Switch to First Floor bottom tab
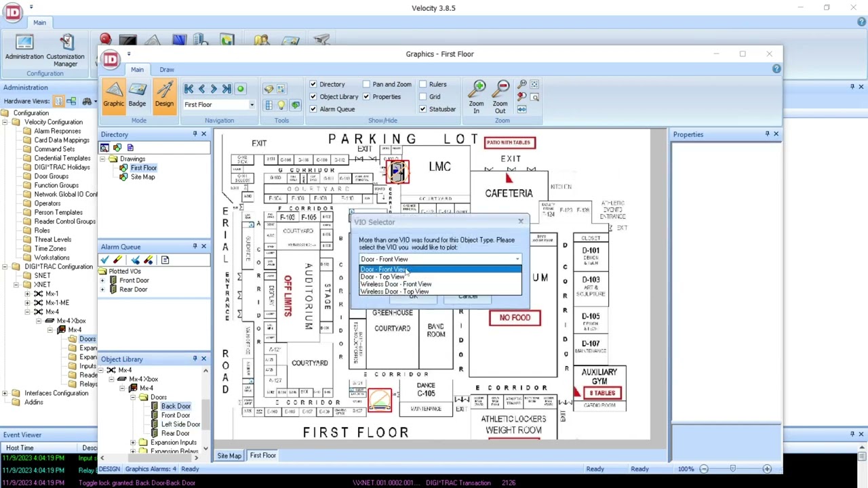 tap(262, 455)
